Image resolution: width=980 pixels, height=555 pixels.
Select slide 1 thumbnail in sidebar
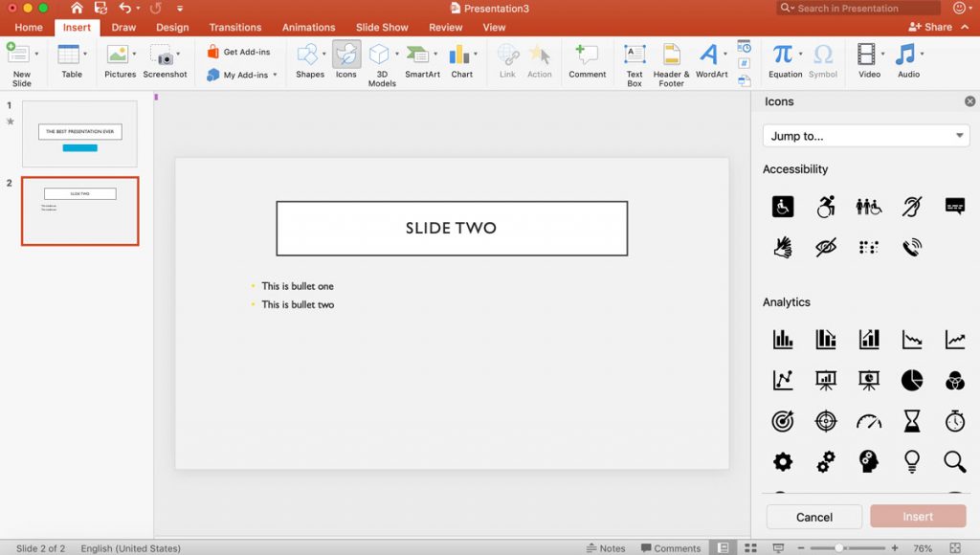[79, 133]
